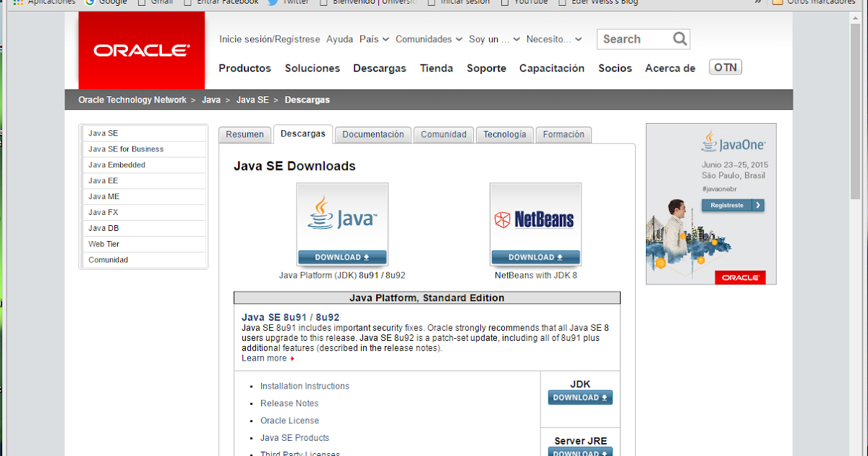
Task: Select Java EE in the sidebar
Action: tap(145, 181)
